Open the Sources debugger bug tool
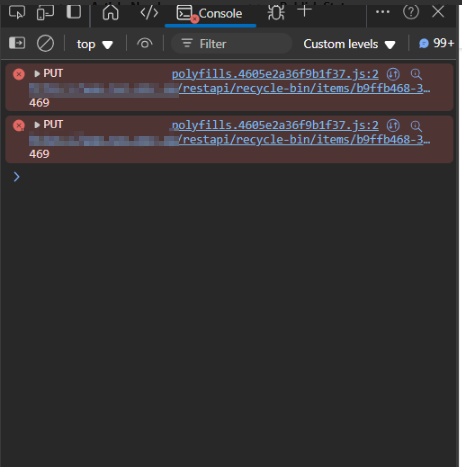 click(x=276, y=13)
